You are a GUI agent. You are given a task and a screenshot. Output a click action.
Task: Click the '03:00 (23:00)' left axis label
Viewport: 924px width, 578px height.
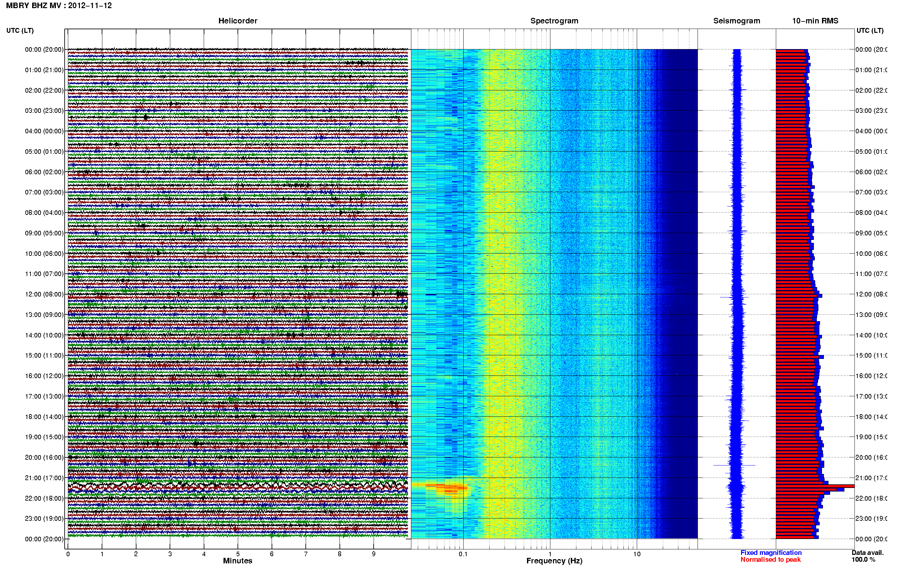point(44,111)
